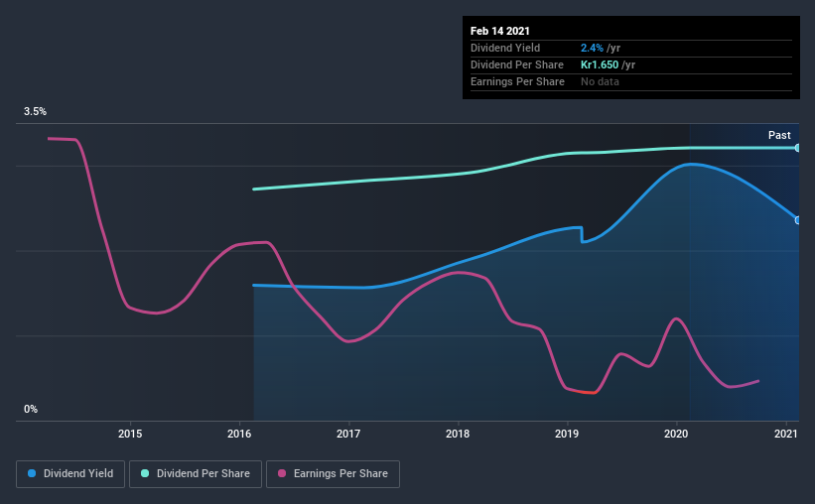Toggle the Dividend Per Share legend button
Screen dimensions: 815x504
pyautogui.click(x=196, y=474)
